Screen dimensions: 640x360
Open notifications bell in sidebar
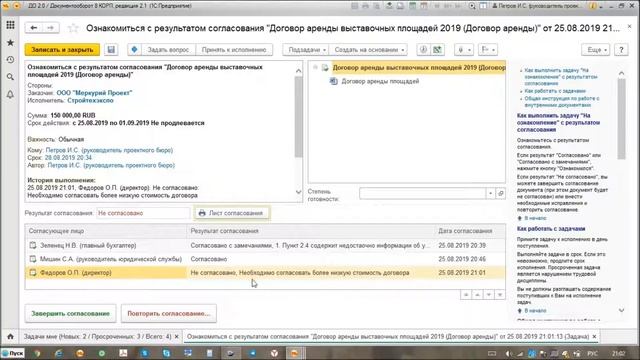10,94
